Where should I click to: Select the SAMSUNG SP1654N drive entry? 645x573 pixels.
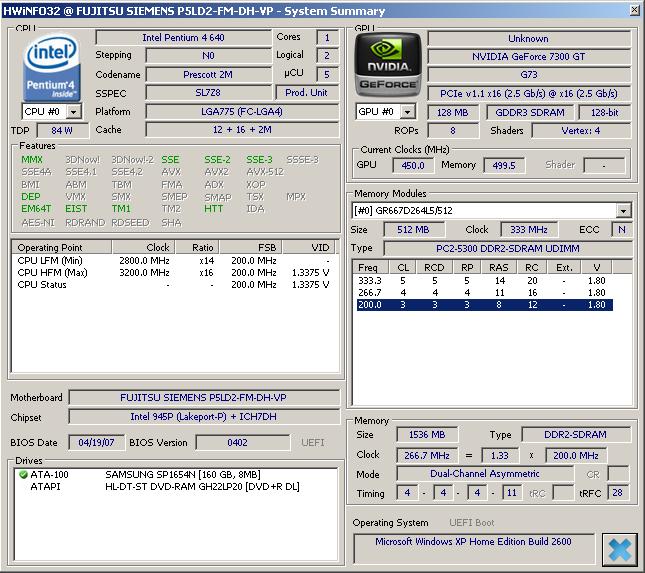coord(176,474)
